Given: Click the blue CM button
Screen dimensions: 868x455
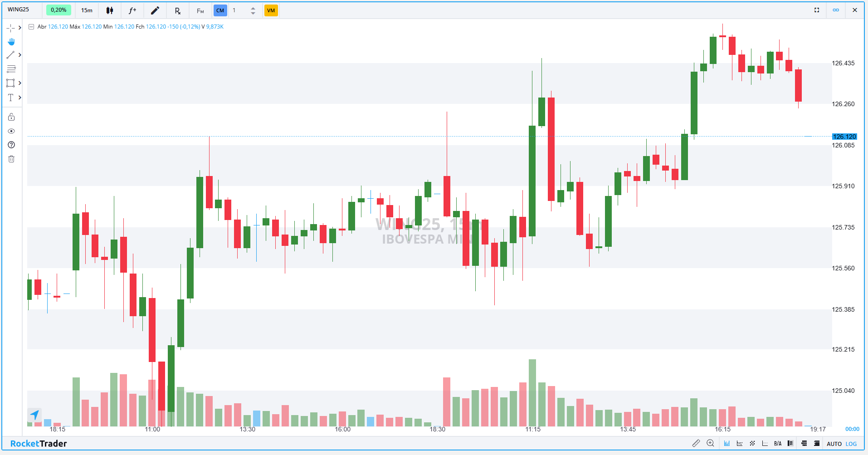Looking at the screenshot, I should (220, 10).
